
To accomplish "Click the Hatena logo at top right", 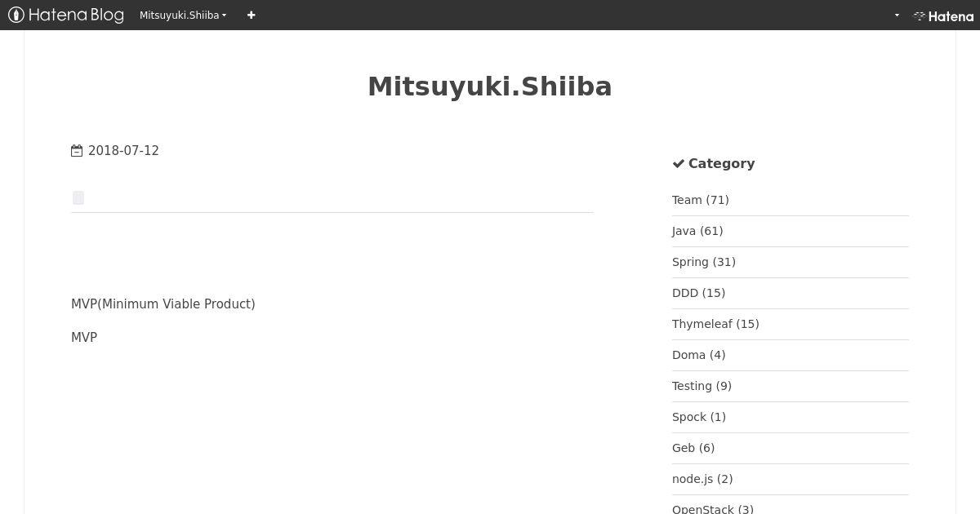I will 943,16.
